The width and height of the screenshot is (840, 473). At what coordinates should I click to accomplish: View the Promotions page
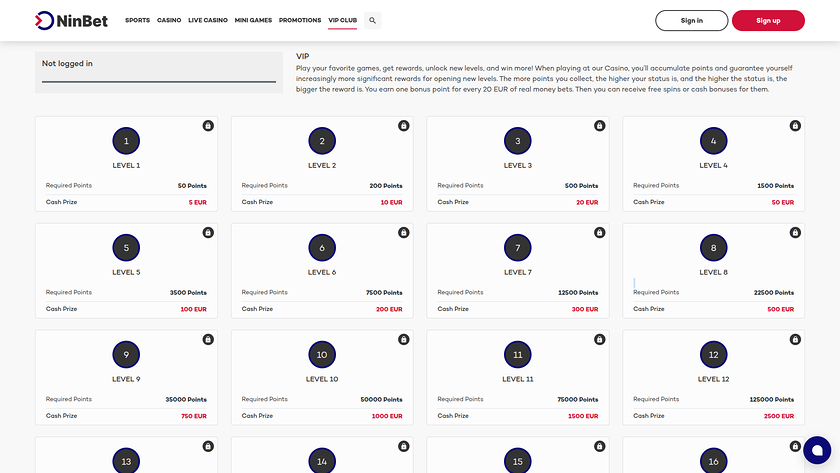coord(300,20)
